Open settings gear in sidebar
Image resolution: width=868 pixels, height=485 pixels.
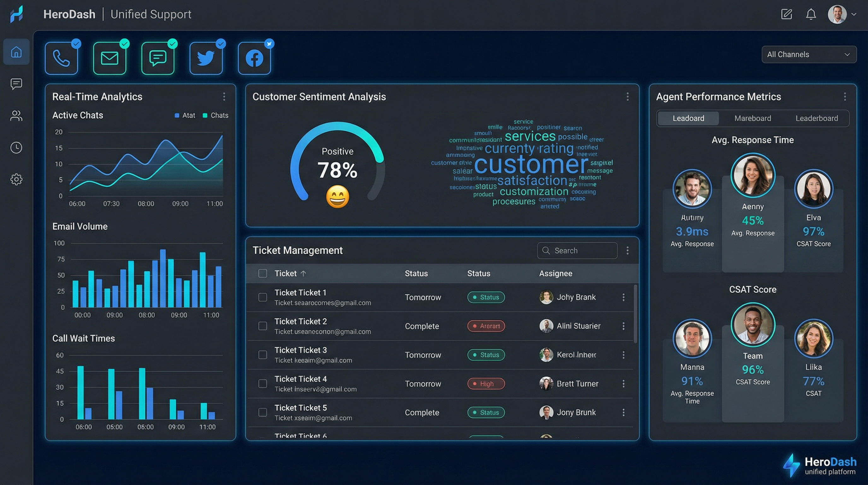(16, 179)
